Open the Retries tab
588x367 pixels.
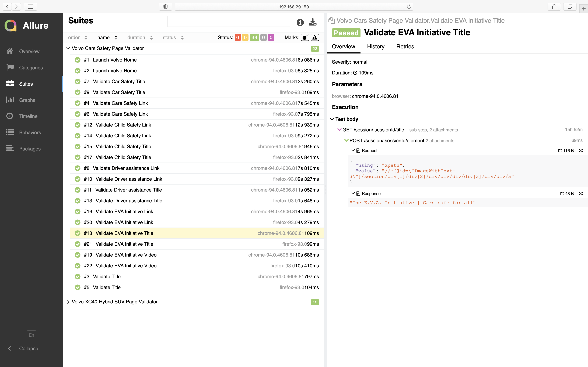(405, 46)
